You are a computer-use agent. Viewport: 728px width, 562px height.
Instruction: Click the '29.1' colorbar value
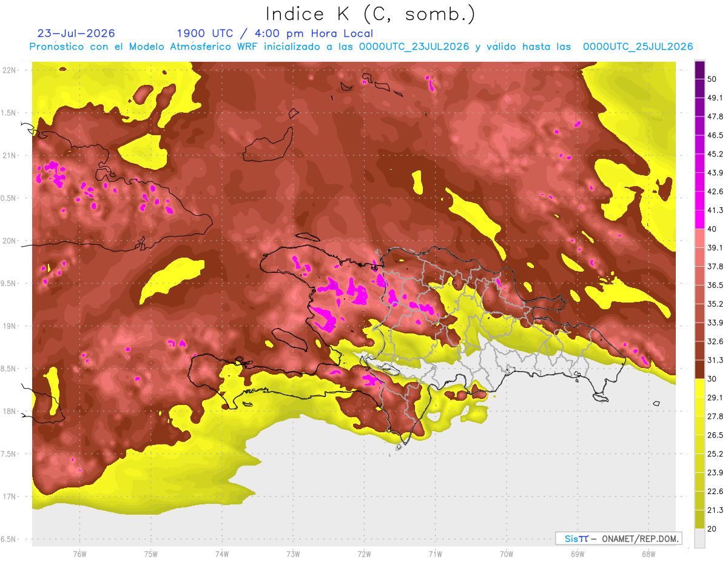click(715, 398)
